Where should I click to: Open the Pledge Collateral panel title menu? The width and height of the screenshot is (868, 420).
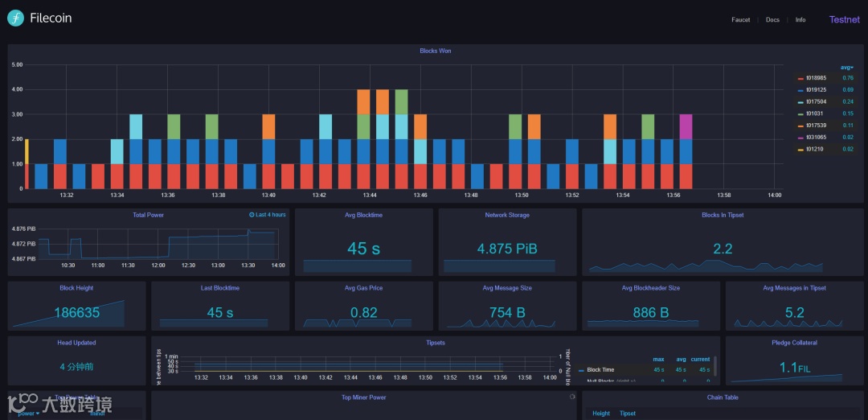click(x=794, y=343)
